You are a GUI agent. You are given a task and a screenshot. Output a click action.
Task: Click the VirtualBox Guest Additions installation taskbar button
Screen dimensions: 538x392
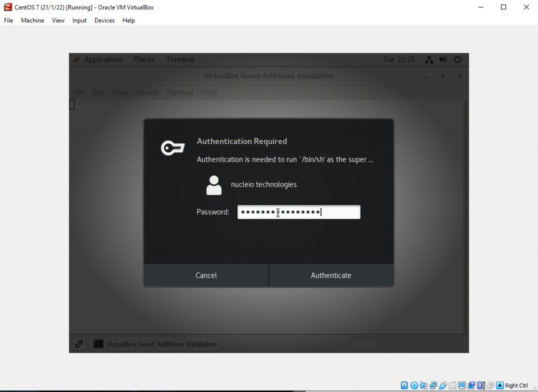[155, 344]
